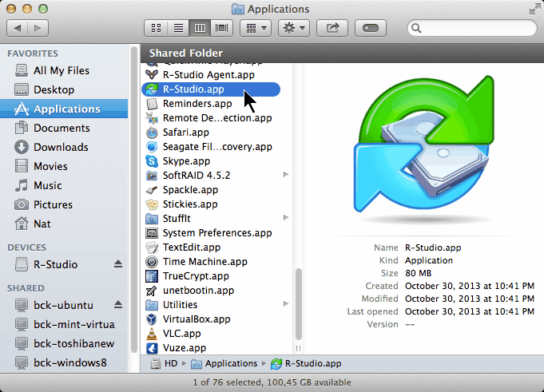Expand the StuffIt folder arrow
Image resolution: width=544 pixels, height=392 pixels.
285,218
